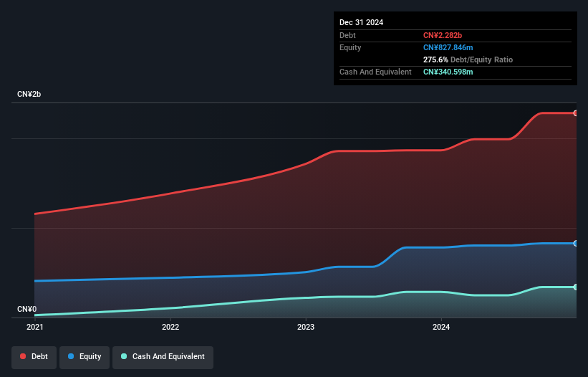Click the blue Equity end-of-line data point
The width and height of the screenshot is (588, 377).
tap(576, 244)
